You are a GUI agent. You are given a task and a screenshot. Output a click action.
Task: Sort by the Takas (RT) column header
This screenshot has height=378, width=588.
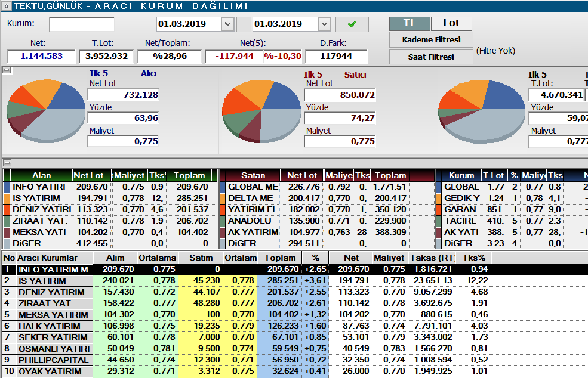pyautogui.click(x=432, y=258)
